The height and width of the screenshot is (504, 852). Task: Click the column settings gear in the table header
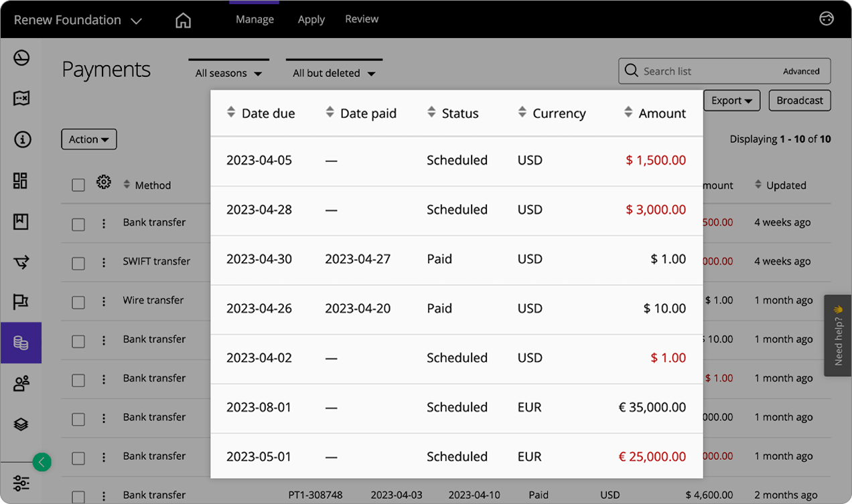(x=104, y=181)
